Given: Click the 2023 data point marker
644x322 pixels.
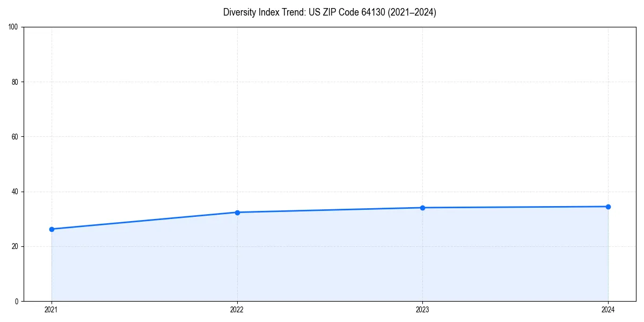Looking at the screenshot, I should tap(423, 207).
